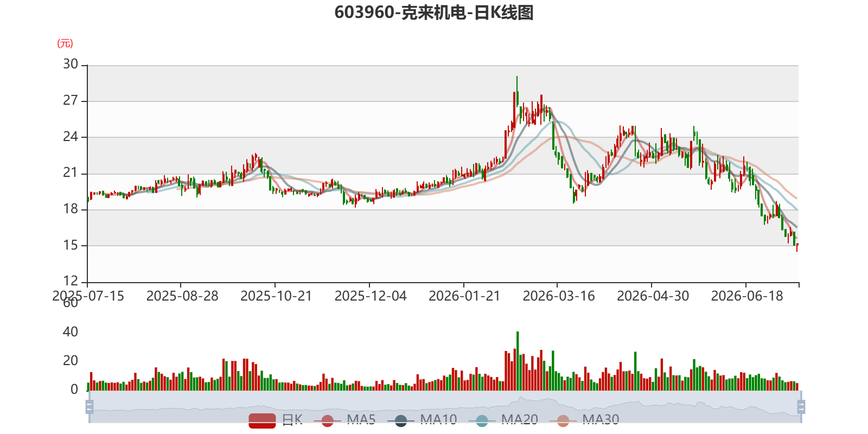Select the 2025-08-28 date axis label
The image size is (868, 434).
click(182, 296)
